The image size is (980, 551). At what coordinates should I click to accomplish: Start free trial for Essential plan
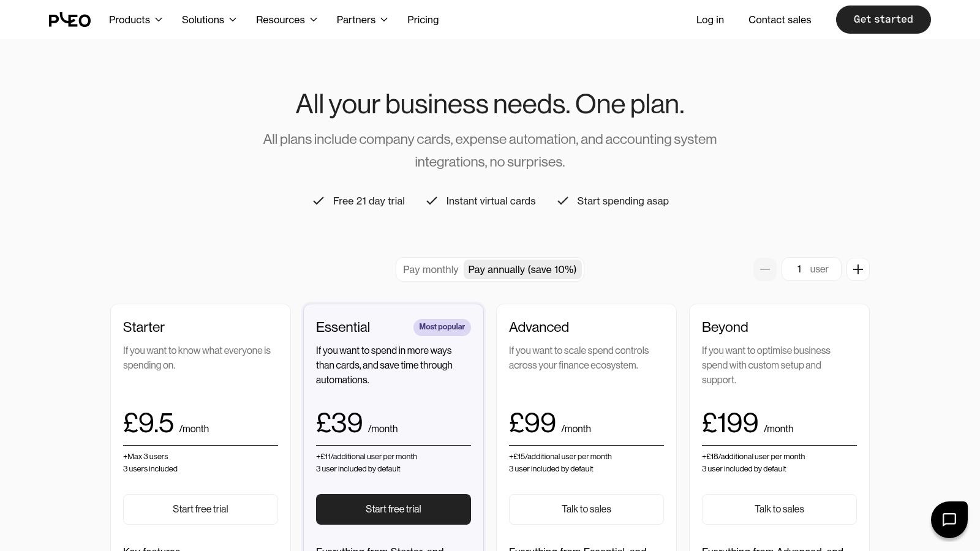pos(393,509)
